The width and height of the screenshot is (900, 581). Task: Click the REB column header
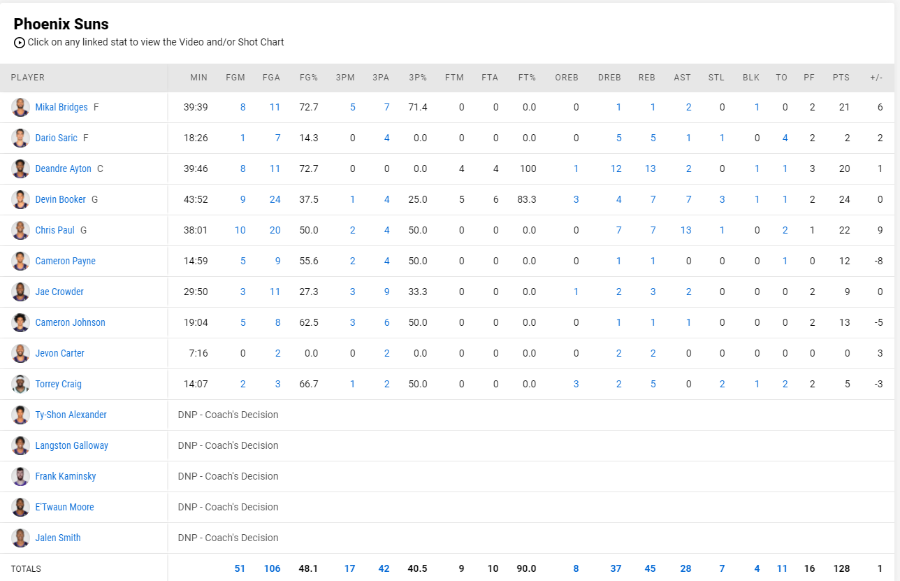pyautogui.click(x=646, y=78)
